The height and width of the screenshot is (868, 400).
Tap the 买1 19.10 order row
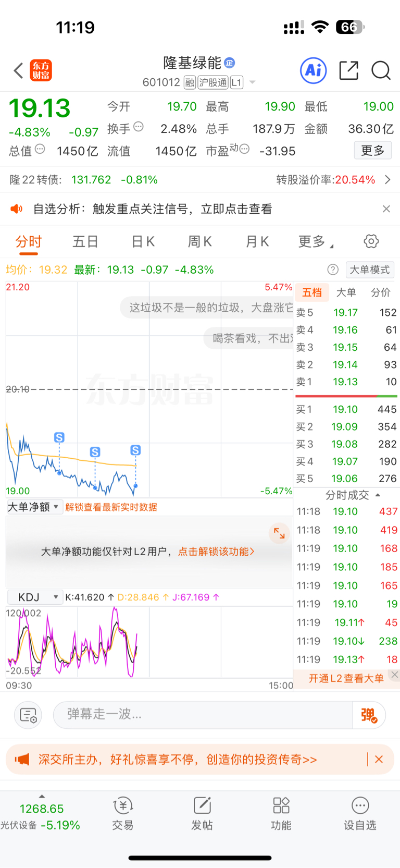[346, 410]
